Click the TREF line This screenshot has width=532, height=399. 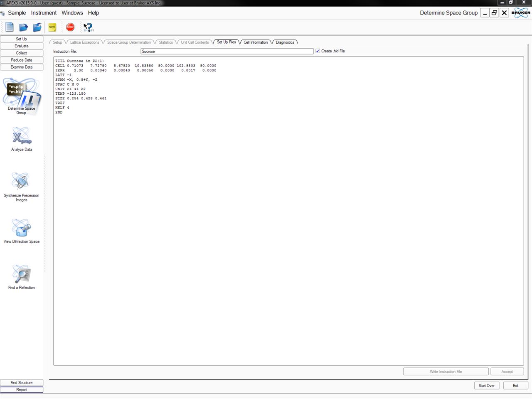click(60, 103)
